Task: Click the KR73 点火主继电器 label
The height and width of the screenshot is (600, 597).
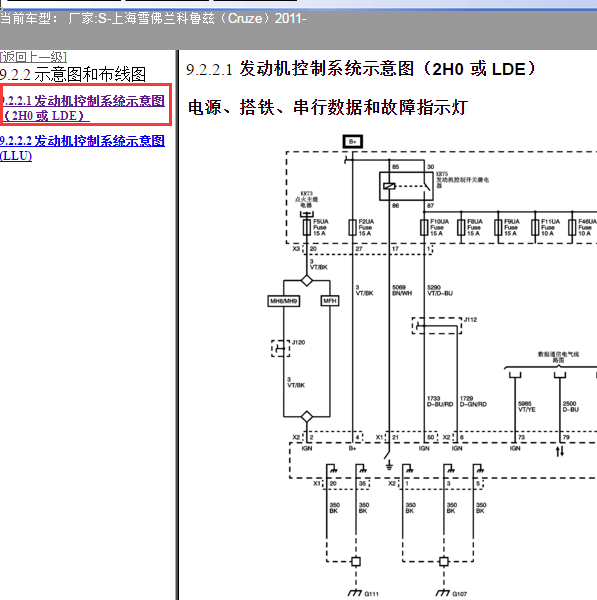Action: pyautogui.click(x=307, y=199)
